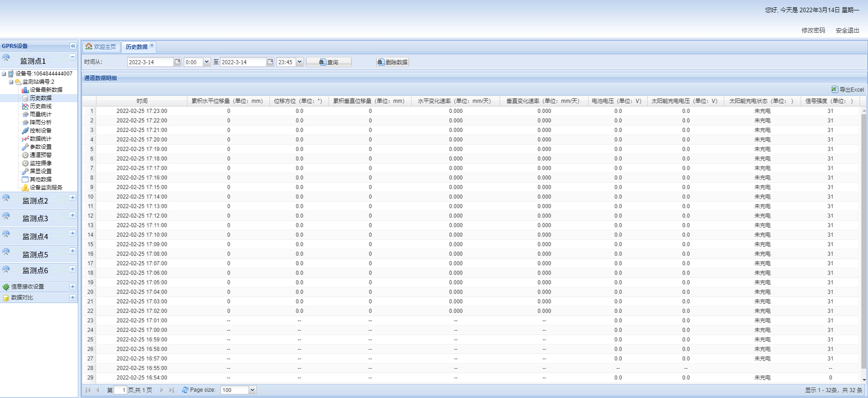Go to the next page arrow
868x398 pixels.
click(162, 390)
